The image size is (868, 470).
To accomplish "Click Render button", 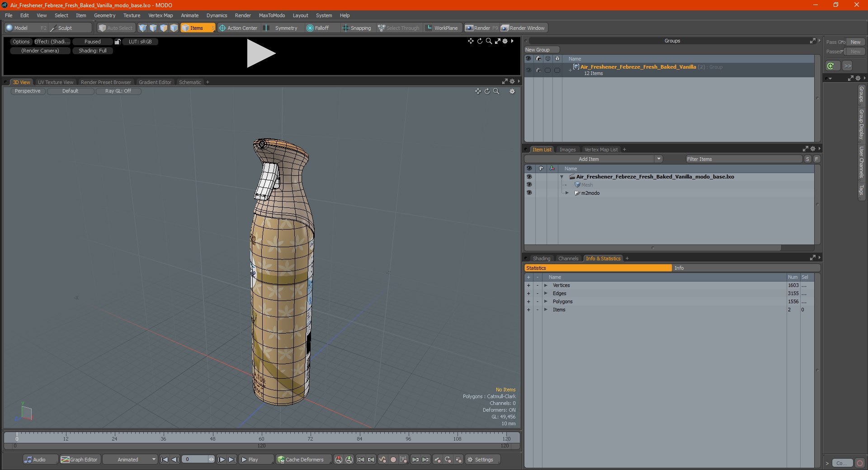I will pos(481,28).
